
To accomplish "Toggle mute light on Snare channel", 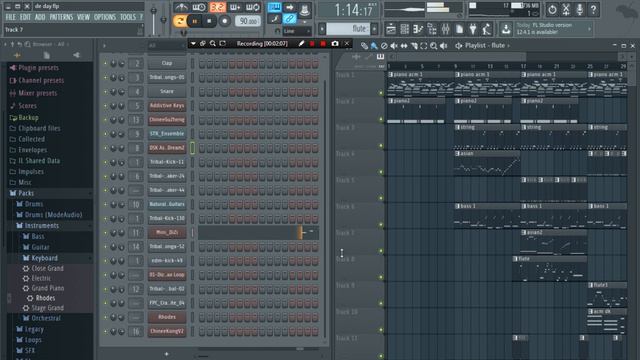I will click(105, 92).
